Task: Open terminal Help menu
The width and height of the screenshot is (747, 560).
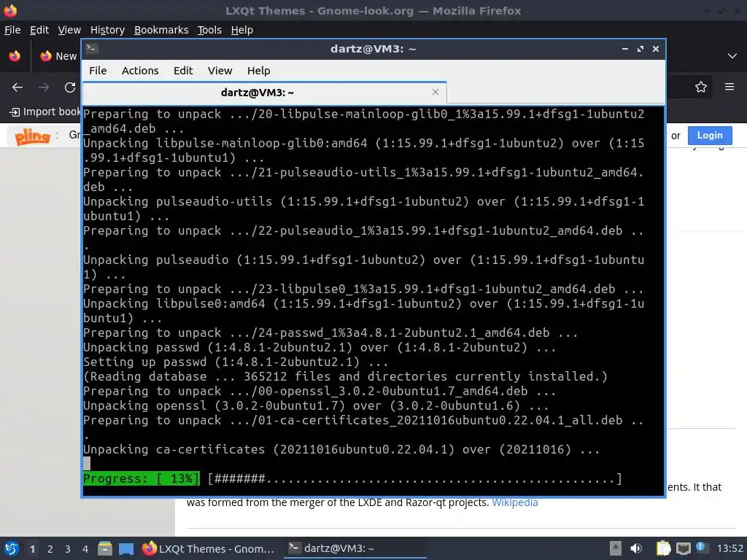Action: [259, 71]
